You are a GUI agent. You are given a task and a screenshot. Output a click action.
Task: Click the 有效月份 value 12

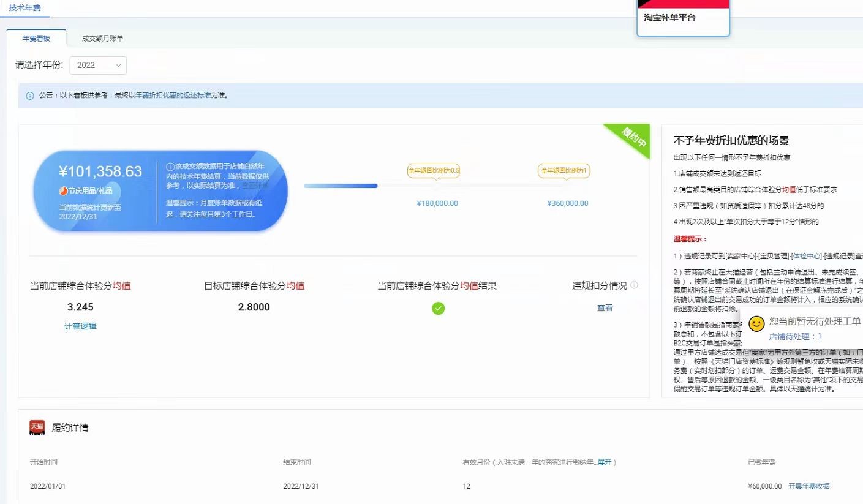[x=467, y=486]
